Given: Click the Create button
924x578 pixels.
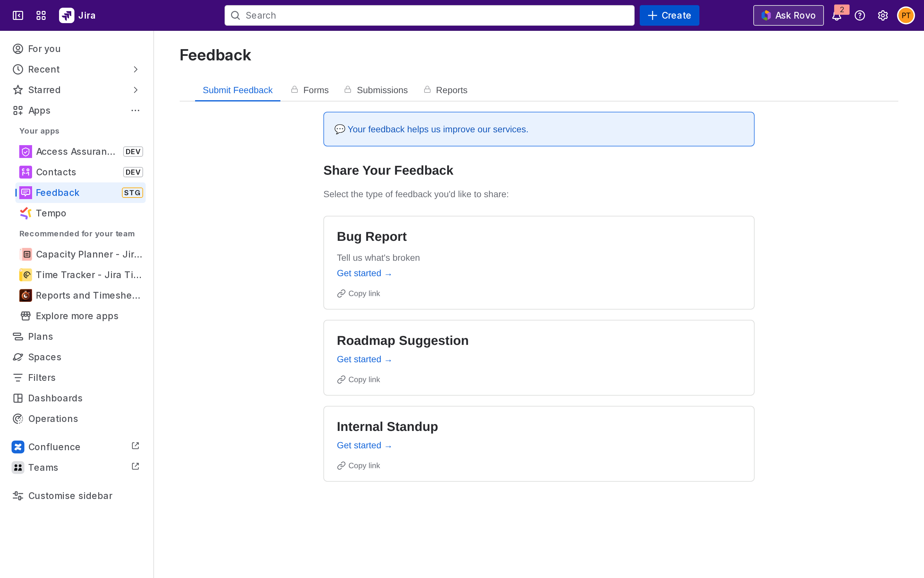Looking at the screenshot, I should pyautogui.click(x=669, y=15).
